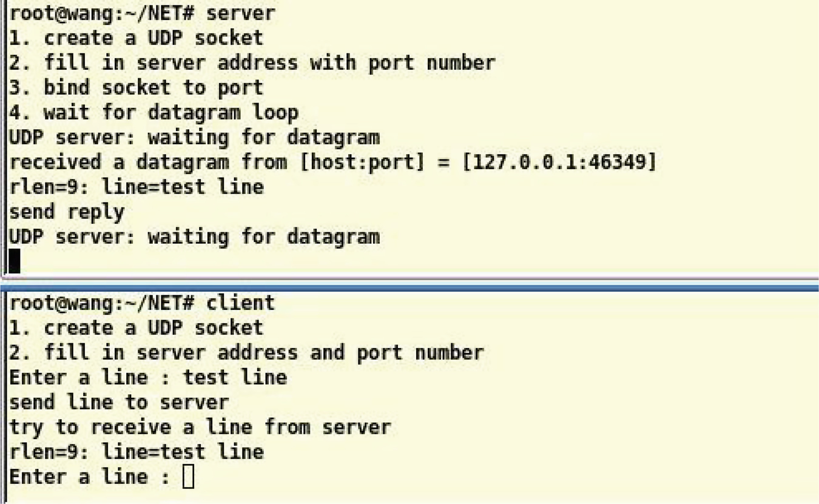The image size is (819, 504).
Task: Click the client command prompt line
Action: pyautogui.click(x=142, y=303)
